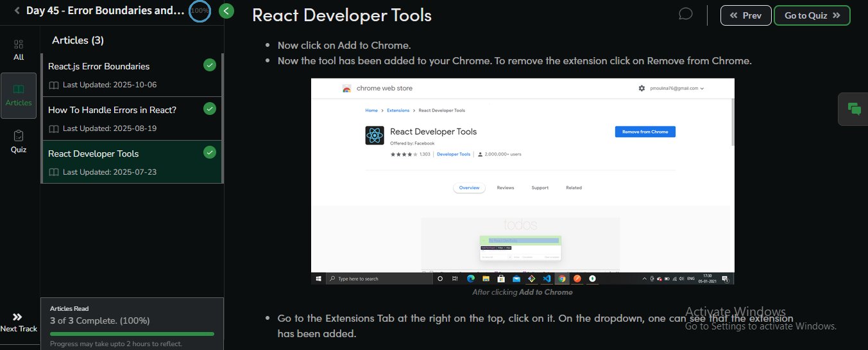868x350 pixels.
Task: Open the floating chat widget icon
Action: tap(854, 109)
